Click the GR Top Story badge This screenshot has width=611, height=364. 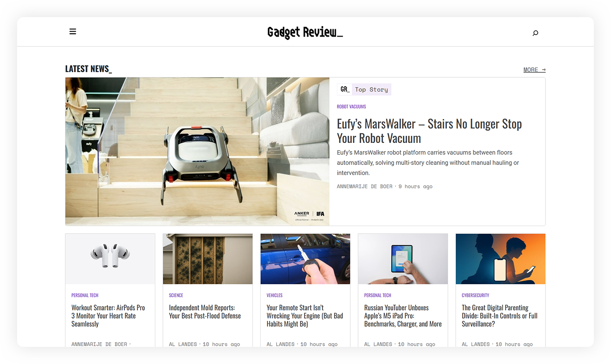(364, 90)
